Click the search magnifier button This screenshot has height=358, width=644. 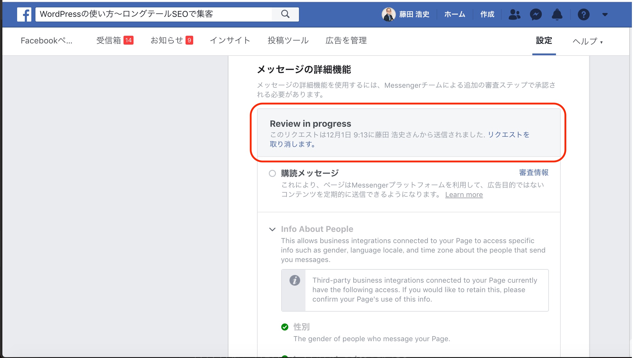pyautogui.click(x=285, y=14)
